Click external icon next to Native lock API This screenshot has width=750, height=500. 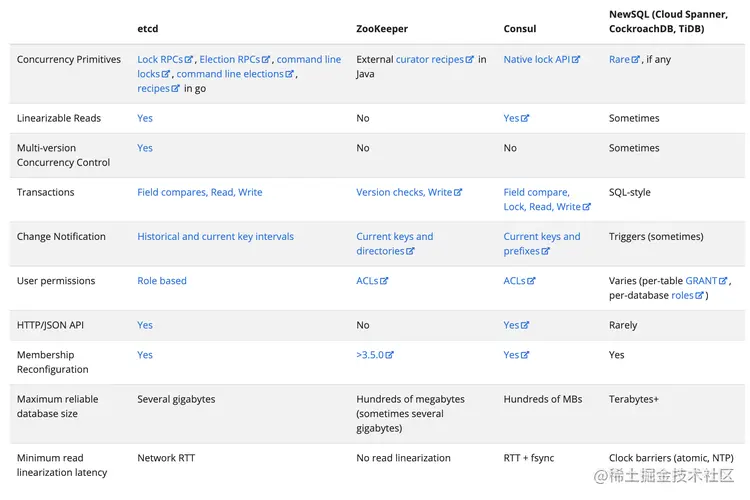pos(576,60)
